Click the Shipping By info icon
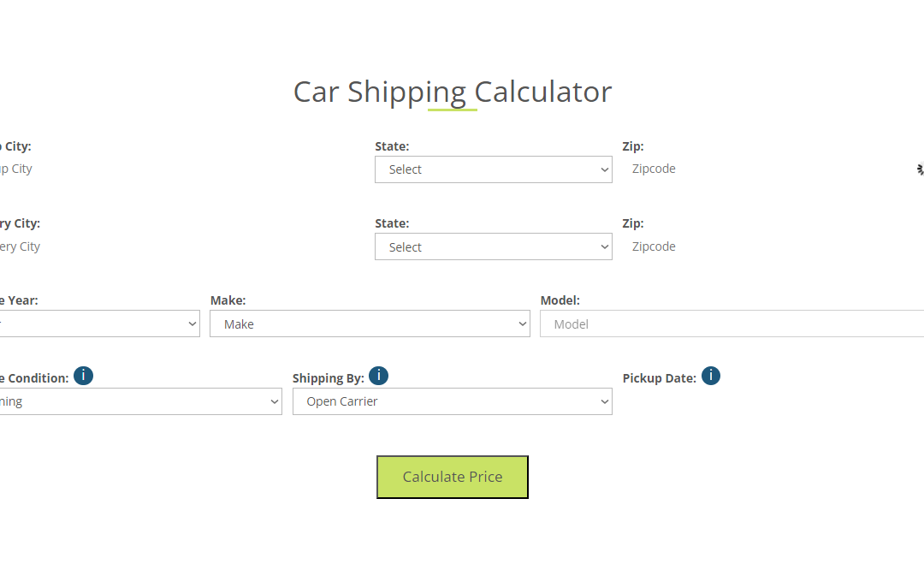 378,376
